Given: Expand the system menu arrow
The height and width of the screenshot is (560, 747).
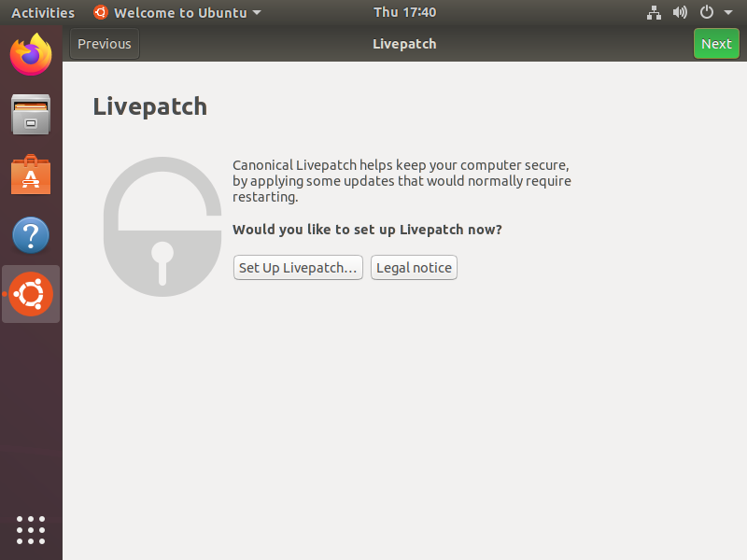Looking at the screenshot, I should click(728, 12).
